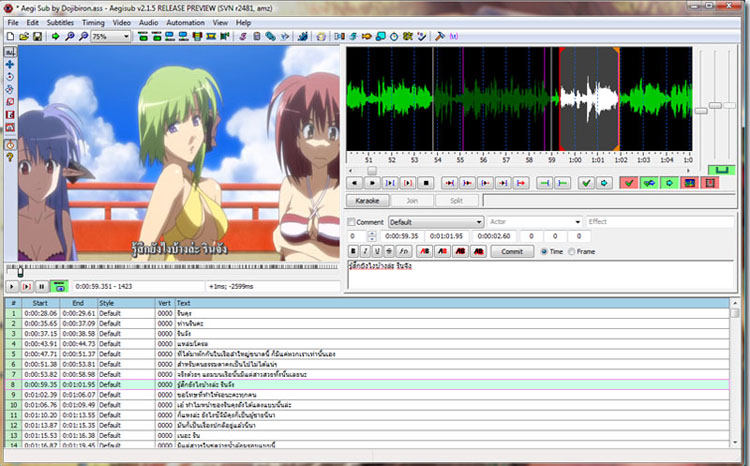Image resolution: width=750 pixels, height=466 pixels.
Task: Open the Actor dropdown
Action: (x=577, y=222)
